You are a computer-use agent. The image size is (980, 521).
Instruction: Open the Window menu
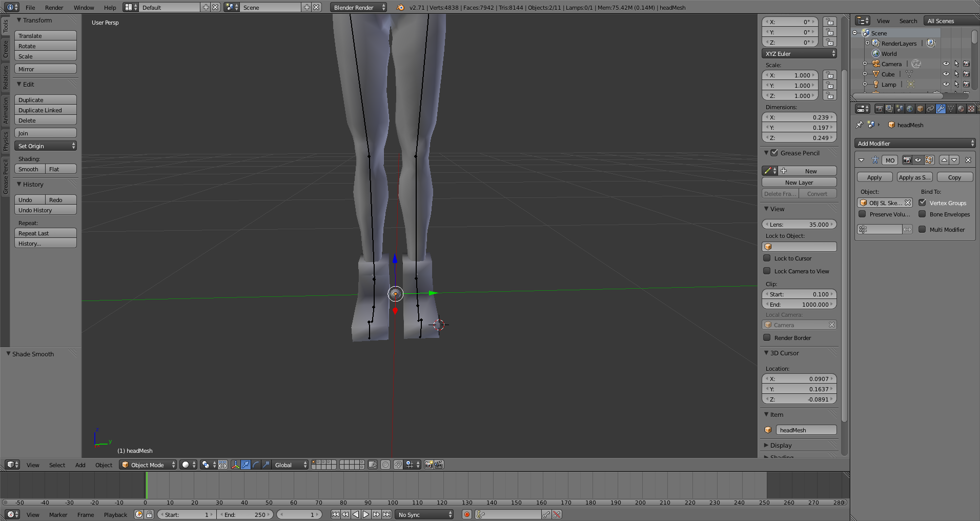coord(84,7)
